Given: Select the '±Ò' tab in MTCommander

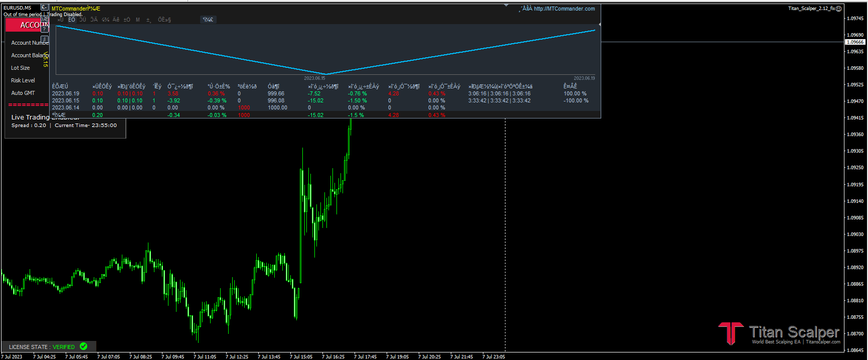Looking at the screenshot, I should click(x=127, y=20).
